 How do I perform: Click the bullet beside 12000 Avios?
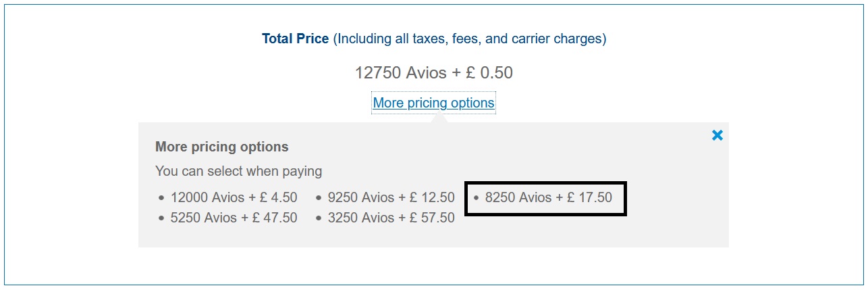[161, 198]
